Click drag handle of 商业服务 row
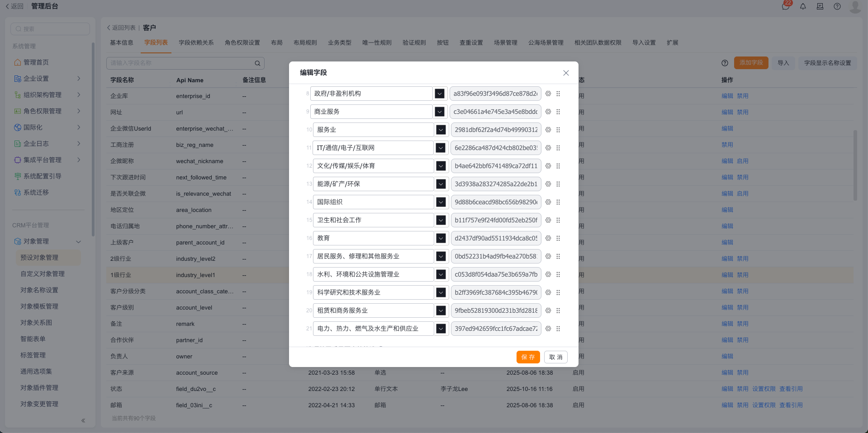The width and height of the screenshot is (868, 433). 558,112
